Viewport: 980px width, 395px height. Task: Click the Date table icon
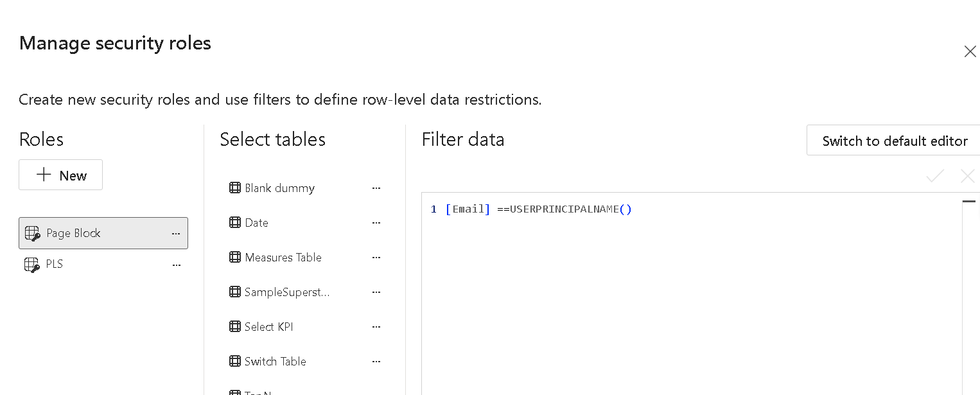point(235,223)
